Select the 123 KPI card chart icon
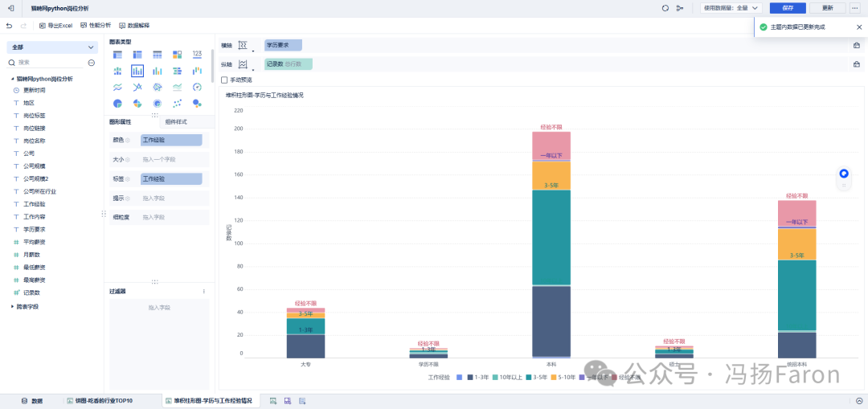Viewport: 868px width, 409px height. 197,54
